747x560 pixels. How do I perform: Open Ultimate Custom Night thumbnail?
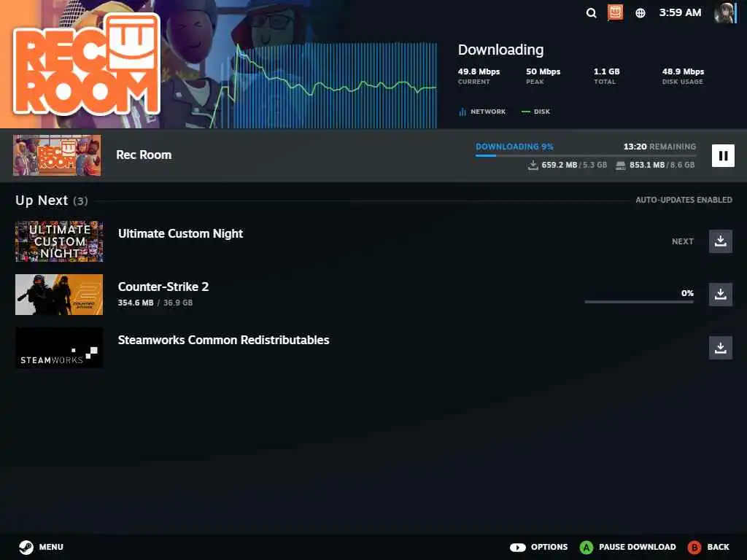(x=59, y=241)
